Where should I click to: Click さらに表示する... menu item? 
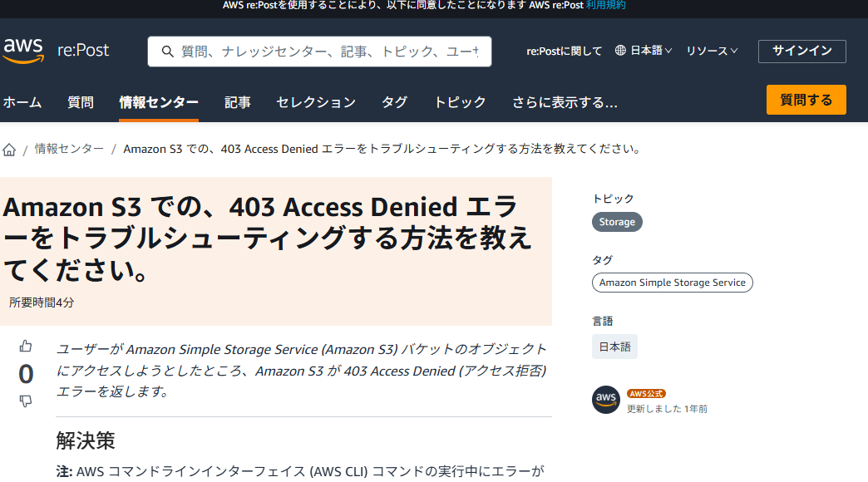tap(565, 102)
